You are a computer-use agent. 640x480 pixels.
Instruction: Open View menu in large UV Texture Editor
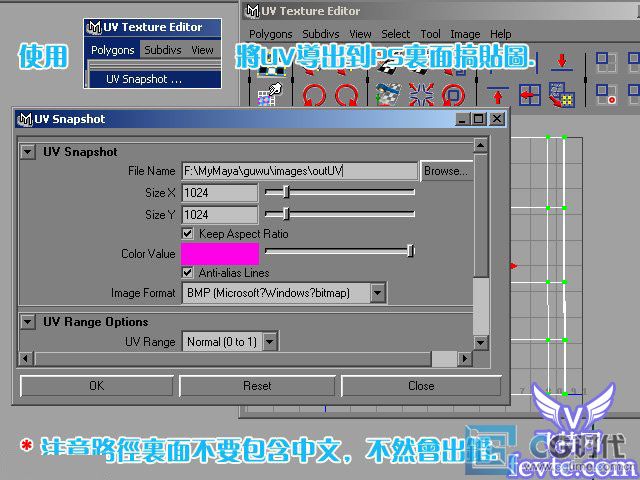tap(360, 34)
